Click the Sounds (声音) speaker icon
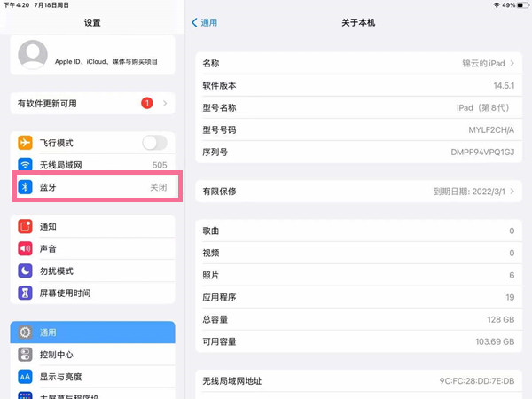The height and width of the screenshot is (399, 532). click(x=25, y=248)
